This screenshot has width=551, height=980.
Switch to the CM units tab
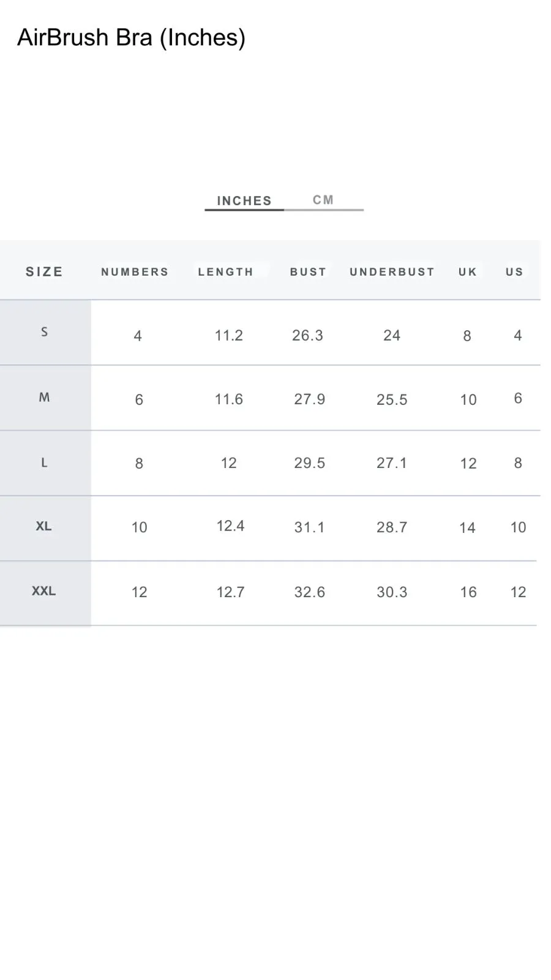point(323,200)
